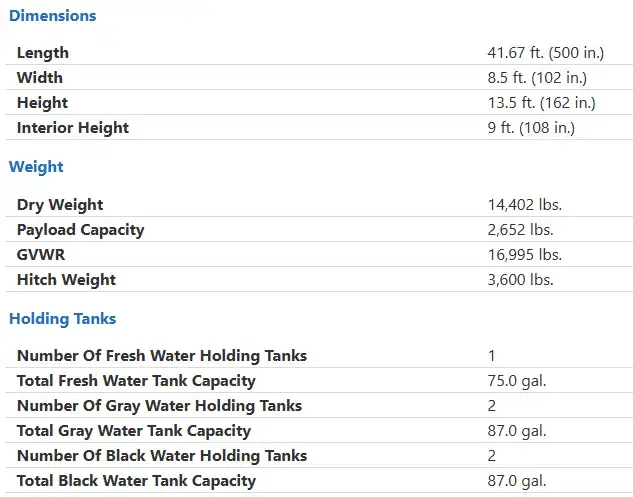
Task: Select the Hitch Weight label
Action: (x=66, y=280)
